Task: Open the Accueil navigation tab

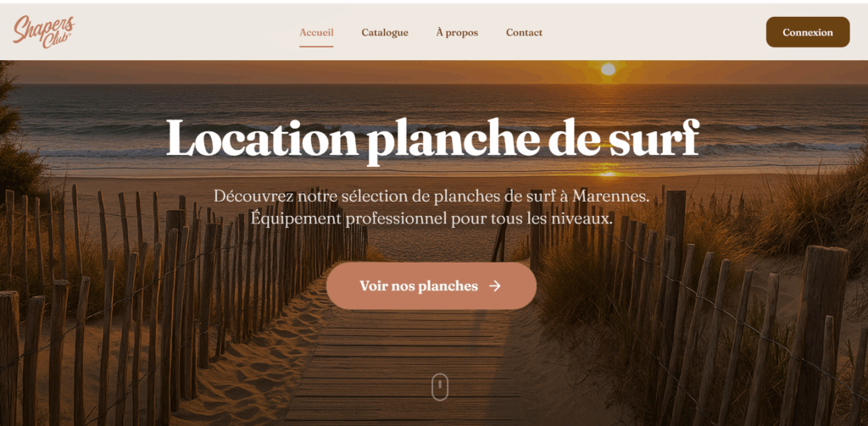Action: pos(316,33)
